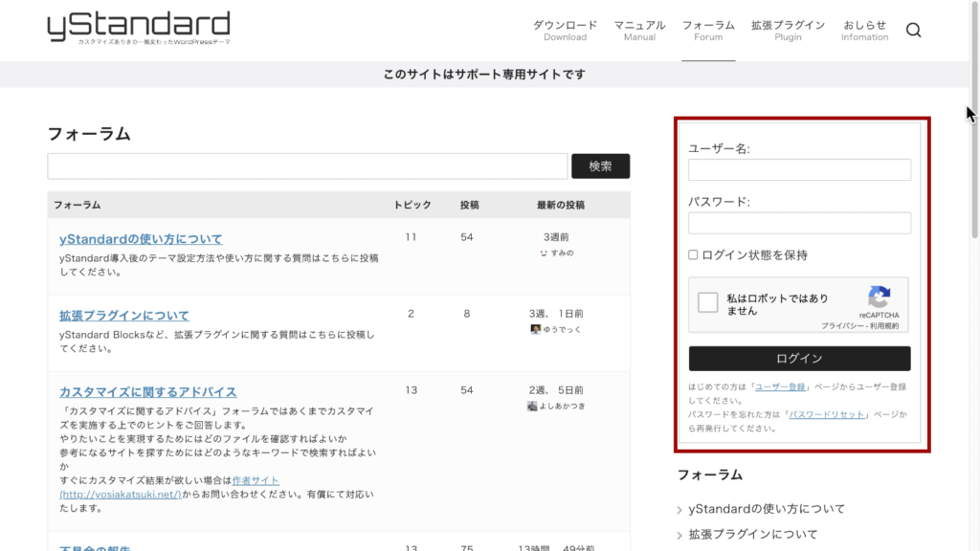Focus the forum search input field
Image resolution: width=980 pixels, height=551 pixels.
click(x=307, y=166)
